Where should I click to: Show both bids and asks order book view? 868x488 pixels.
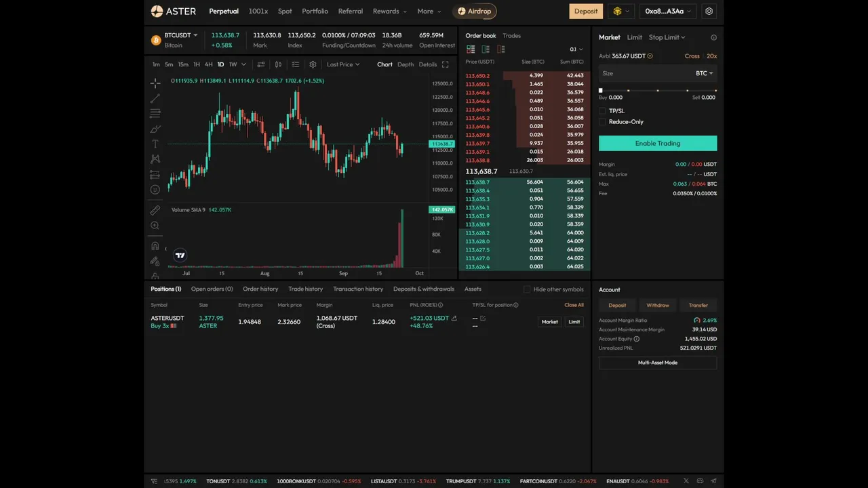point(471,49)
